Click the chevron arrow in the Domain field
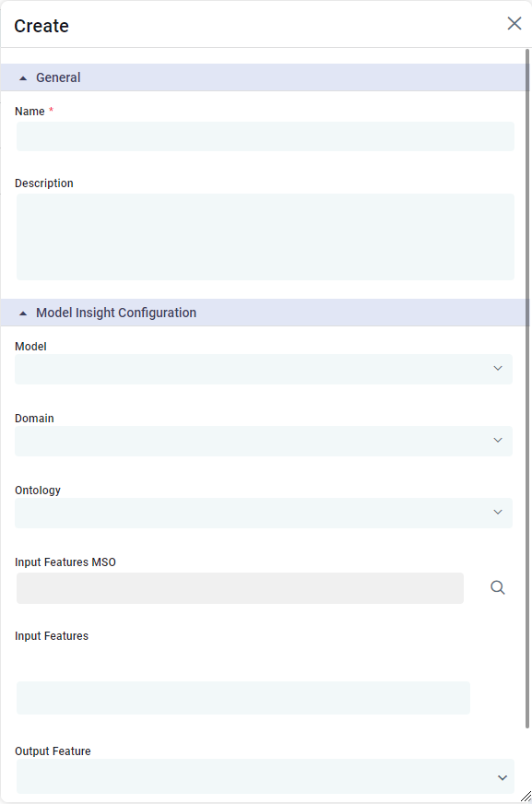Image resolution: width=532 pixels, height=804 pixels. click(x=498, y=441)
